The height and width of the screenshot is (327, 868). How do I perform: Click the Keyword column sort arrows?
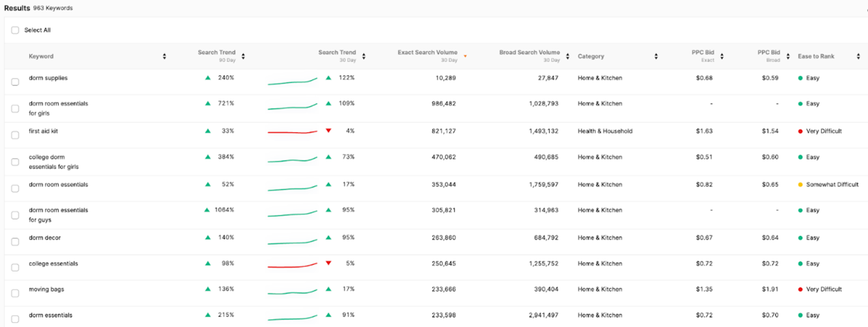pyautogui.click(x=164, y=56)
